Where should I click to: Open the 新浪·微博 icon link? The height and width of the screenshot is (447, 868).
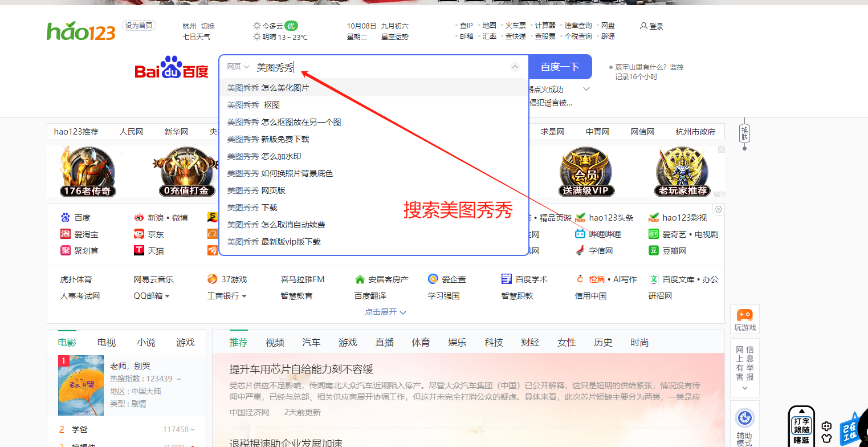tap(139, 217)
